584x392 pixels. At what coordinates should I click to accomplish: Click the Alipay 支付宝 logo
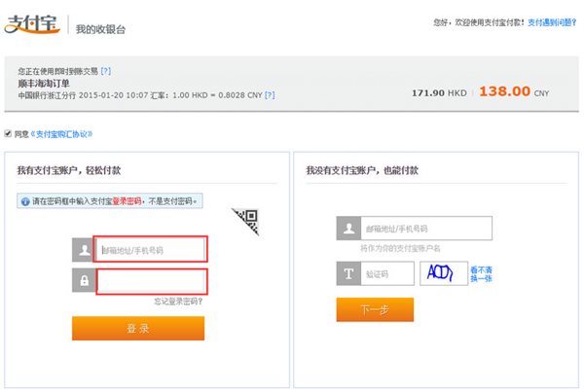click(x=34, y=24)
